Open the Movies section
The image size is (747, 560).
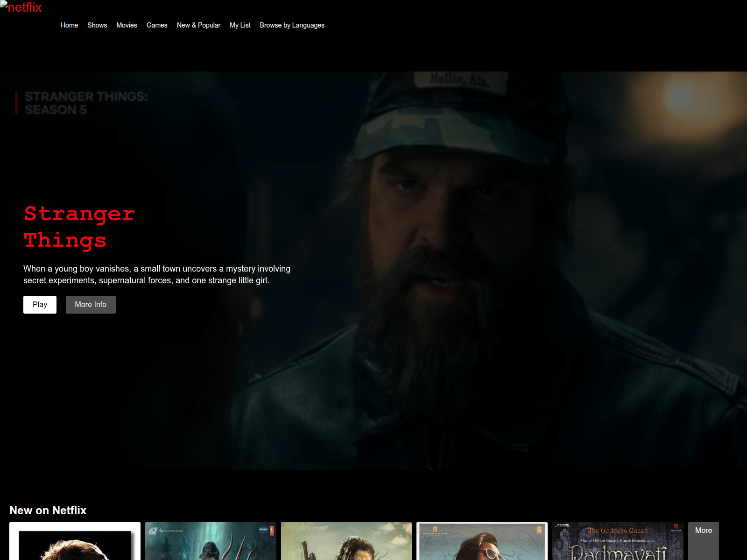tap(127, 25)
